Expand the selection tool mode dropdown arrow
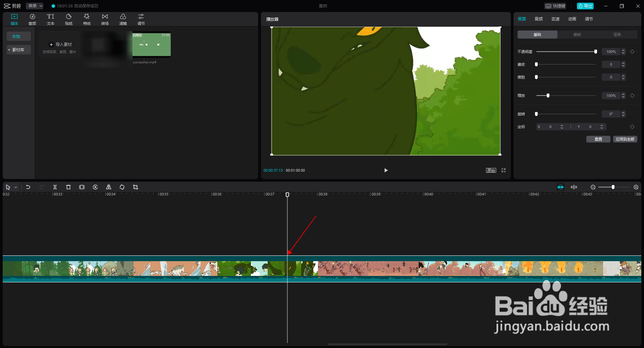Screen dimensions: 644x348 [16, 187]
